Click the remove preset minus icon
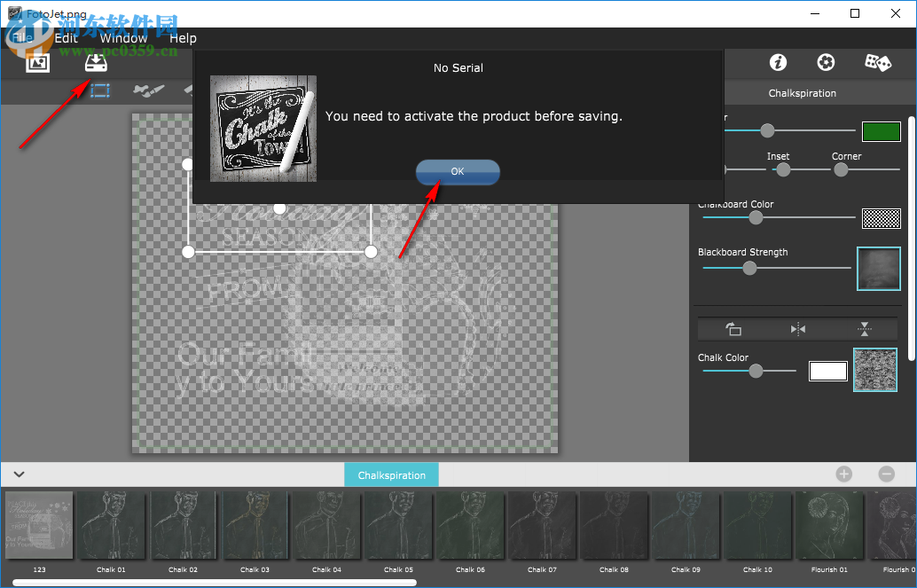Viewport: 917px width, 588px height. pos(887,474)
